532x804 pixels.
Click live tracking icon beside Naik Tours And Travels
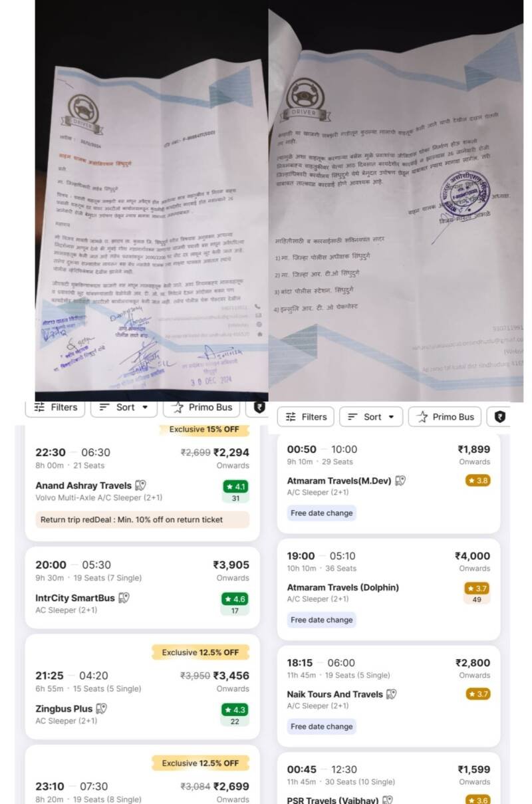(x=391, y=694)
